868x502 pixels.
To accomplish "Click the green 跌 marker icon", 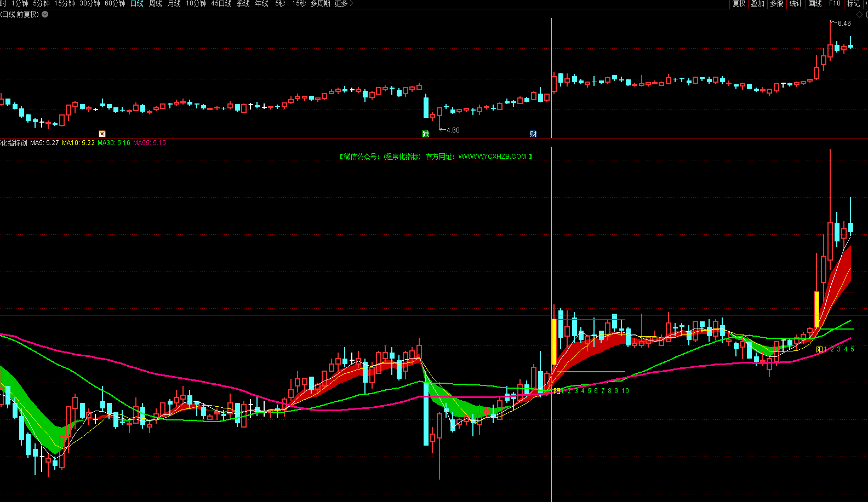I will tap(426, 134).
